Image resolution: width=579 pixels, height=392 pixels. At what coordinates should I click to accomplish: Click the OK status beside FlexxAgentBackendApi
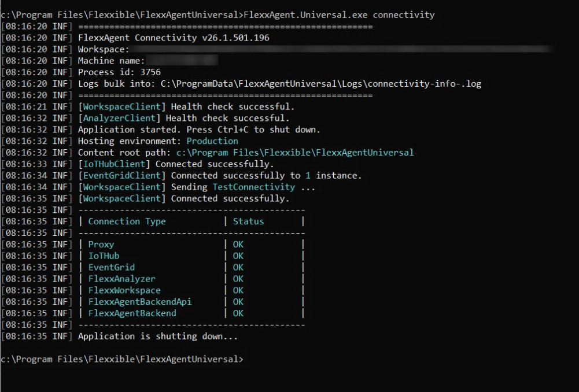tap(238, 302)
